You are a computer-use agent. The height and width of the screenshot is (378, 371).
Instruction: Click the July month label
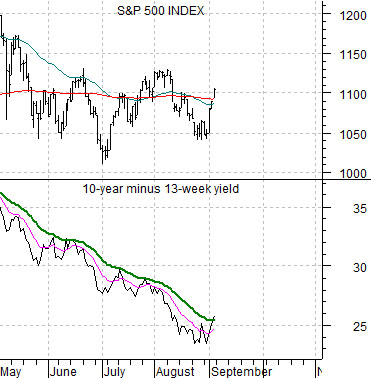[x=115, y=372]
